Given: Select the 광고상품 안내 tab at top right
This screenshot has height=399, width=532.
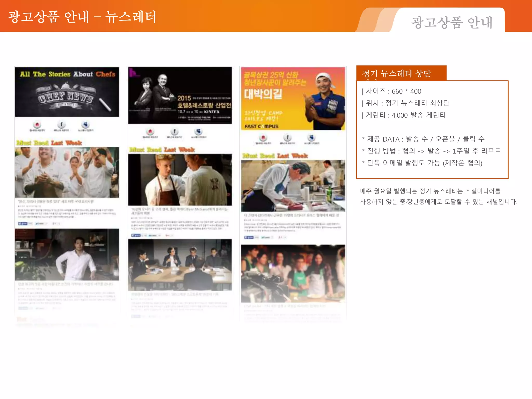Looking at the screenshot, I should click(x=451, y=22).
